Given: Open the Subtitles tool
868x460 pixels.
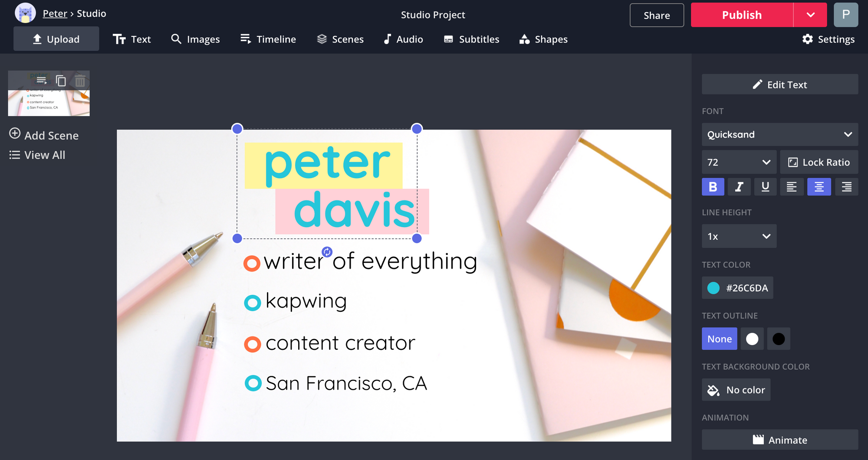Looking at the screenshot, I should pos(471,39).
